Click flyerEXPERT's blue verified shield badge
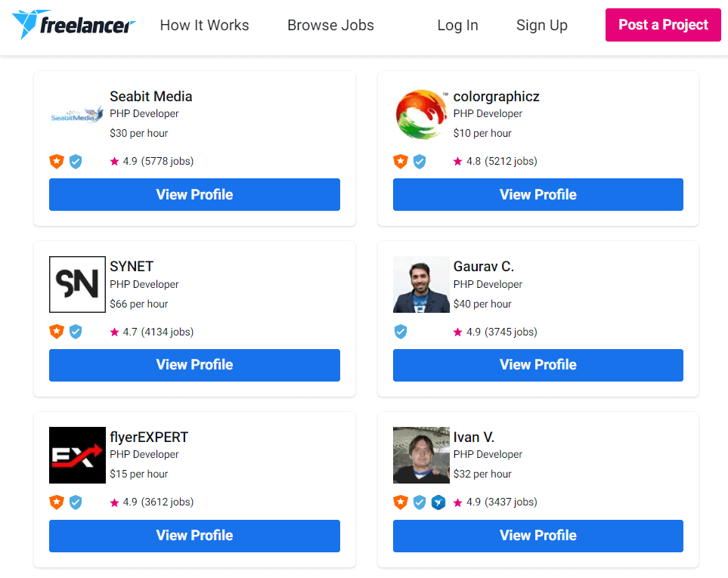Image resolution: width=728 pixels, height=578 pixels. point(76,502)
